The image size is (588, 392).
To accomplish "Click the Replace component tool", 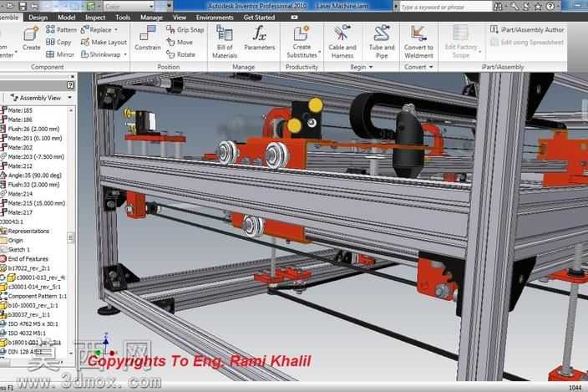I will [96, 29].
